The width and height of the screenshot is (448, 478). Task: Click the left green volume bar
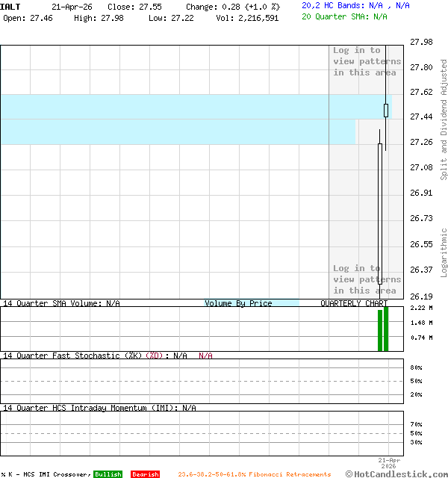(380, 329)
